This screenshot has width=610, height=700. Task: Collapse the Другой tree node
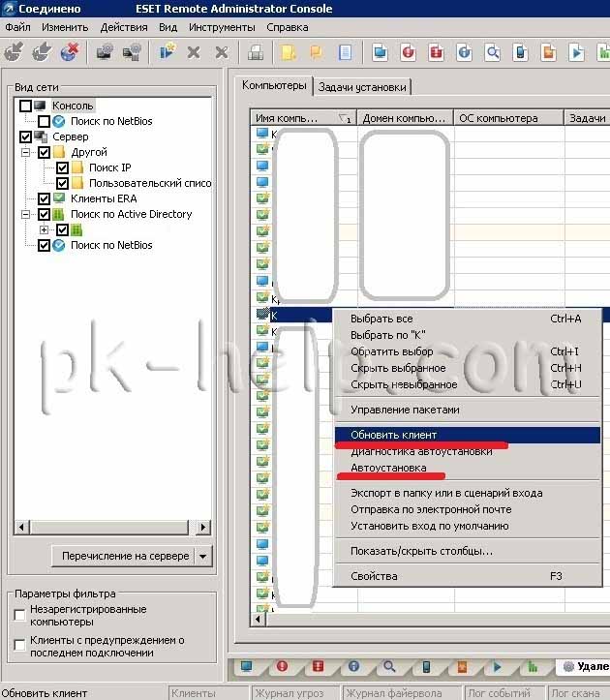[25, 152]
